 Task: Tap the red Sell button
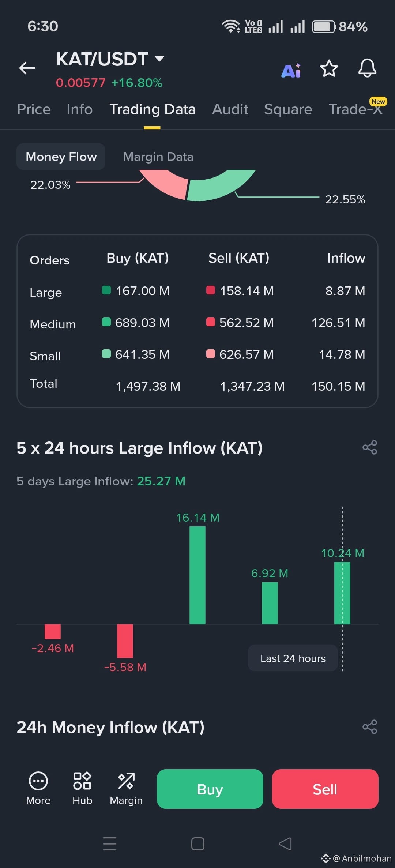coord(325,789)
